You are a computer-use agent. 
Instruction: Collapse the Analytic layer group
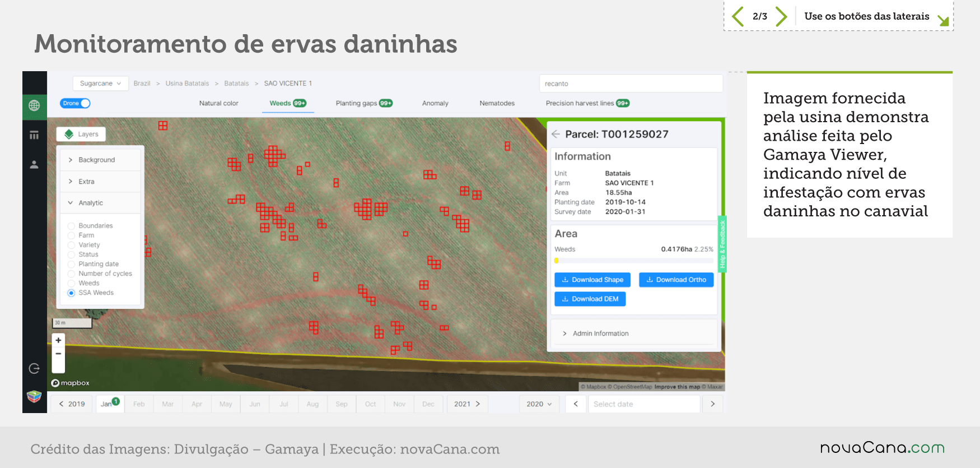(x=101, y=203)
